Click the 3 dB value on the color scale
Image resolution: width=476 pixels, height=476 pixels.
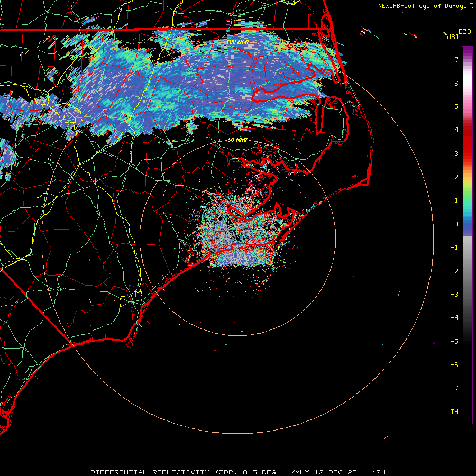click(456, 153)
